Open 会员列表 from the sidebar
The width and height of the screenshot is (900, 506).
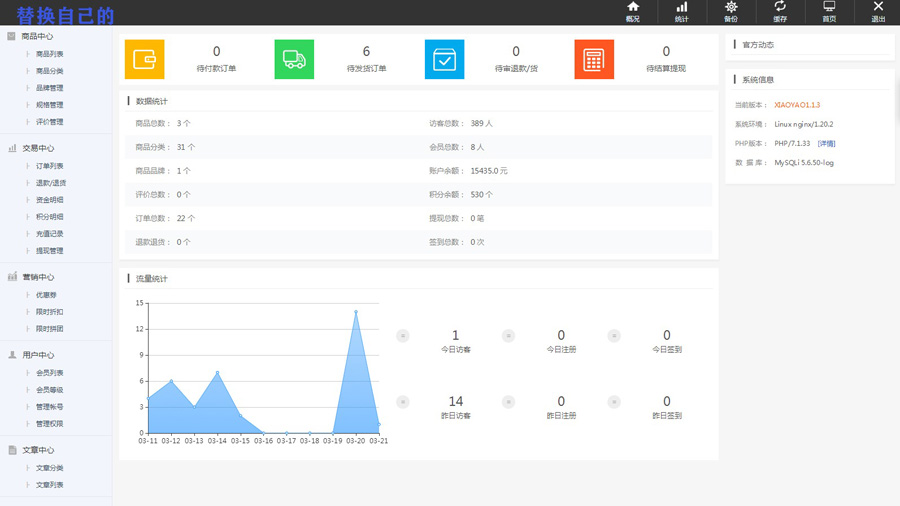[49, 373]
